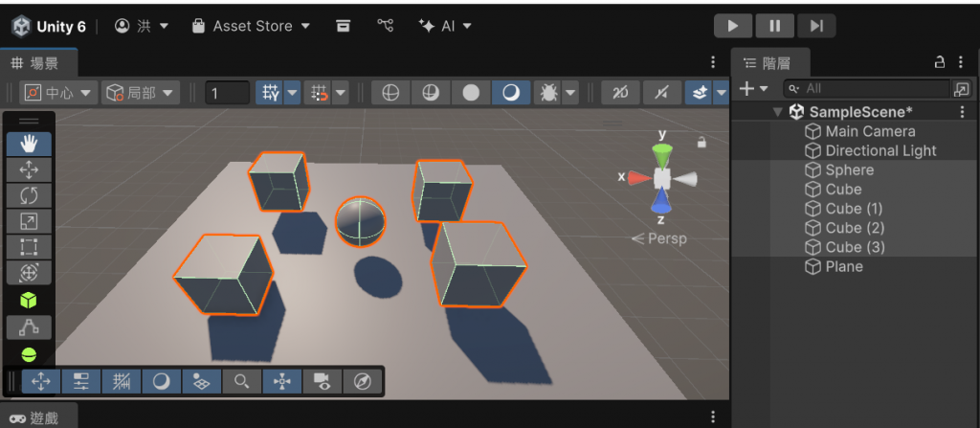This screenshot has width=980, height=428.
Task: Click the Pause button
Action: 775,26
